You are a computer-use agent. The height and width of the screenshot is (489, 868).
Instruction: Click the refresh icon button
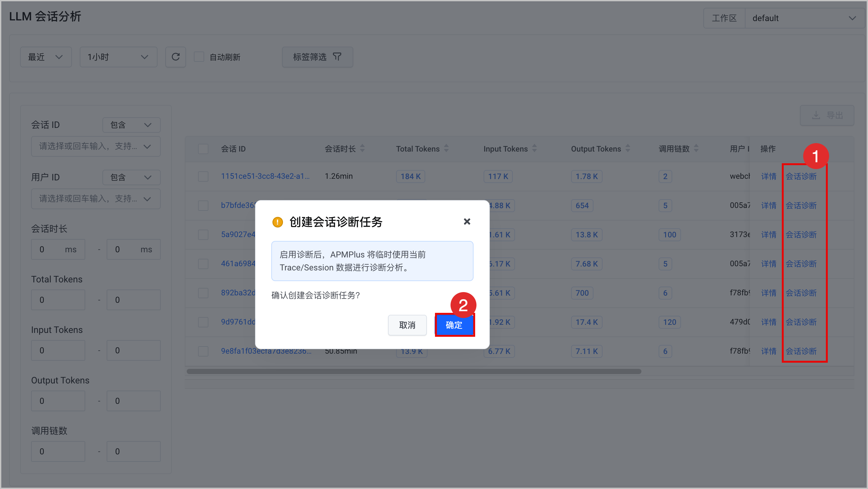(x=176, y=57)
